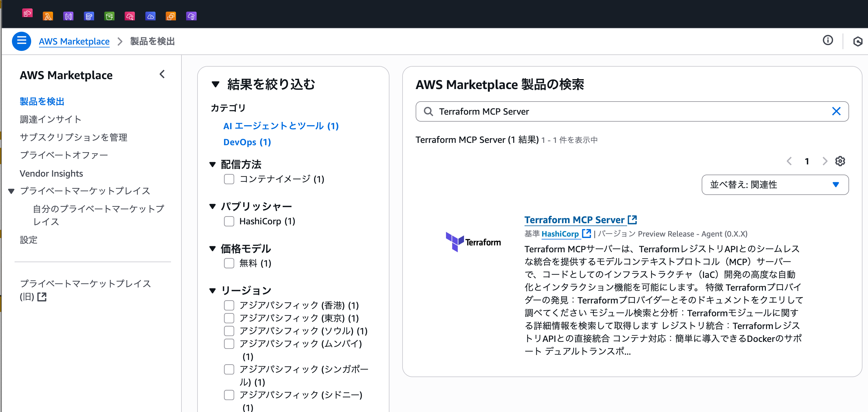Check the アジアパシフィック (東京) region
Image resolution: width=868 pixels, height=412 pixels.
(229, 318)
